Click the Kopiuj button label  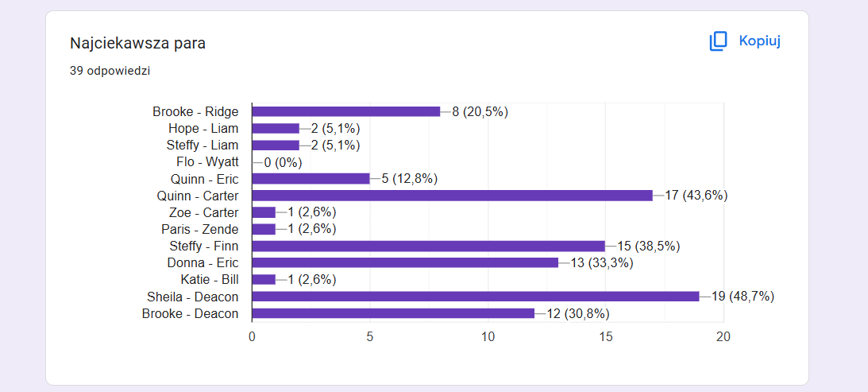pyautogui.click(x=759, y=41)
